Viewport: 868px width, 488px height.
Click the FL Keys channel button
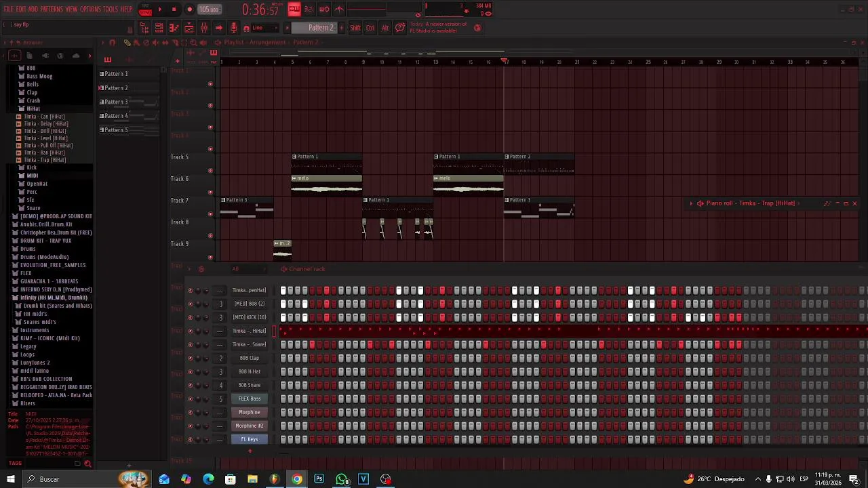(250, 439)
